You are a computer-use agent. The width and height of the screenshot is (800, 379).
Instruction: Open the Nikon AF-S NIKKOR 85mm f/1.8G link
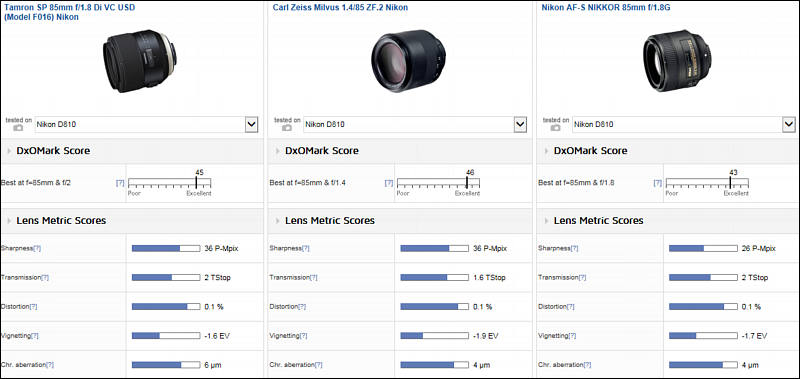tap(606, 8)
